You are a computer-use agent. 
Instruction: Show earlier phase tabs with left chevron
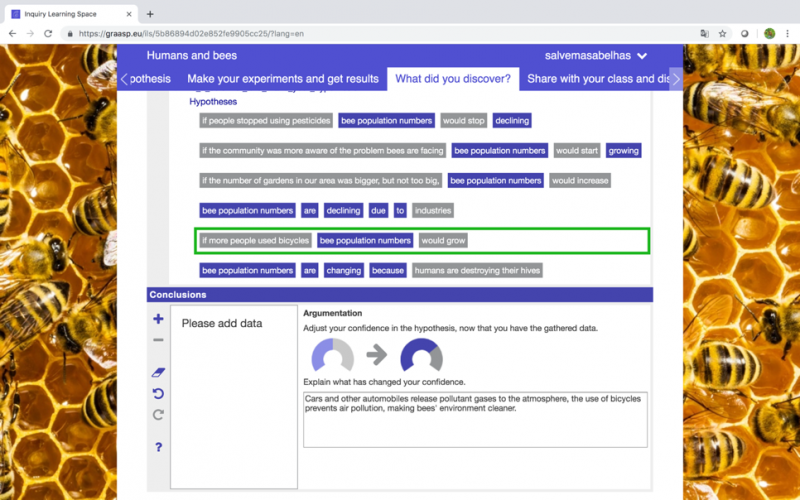click(x=124, y=79)
